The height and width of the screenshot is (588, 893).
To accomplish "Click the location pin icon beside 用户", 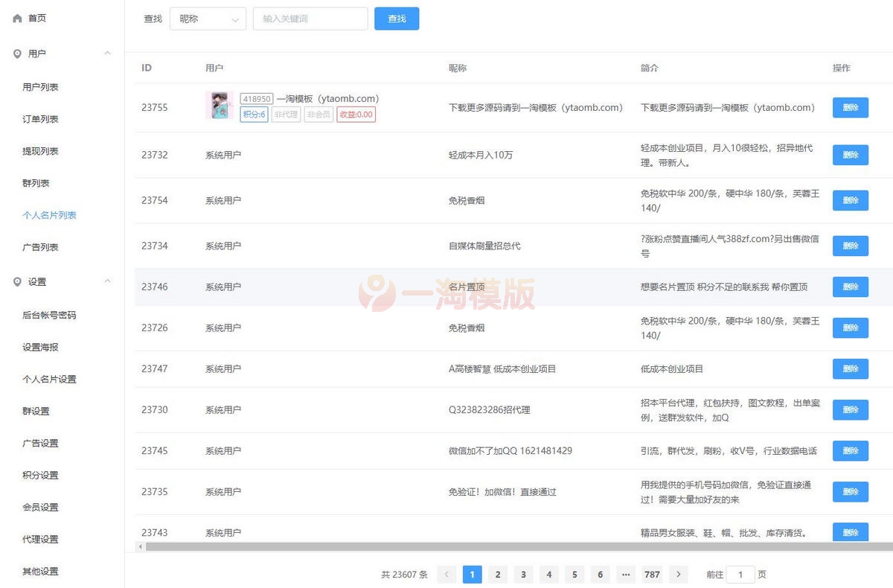I will (16, 54).
